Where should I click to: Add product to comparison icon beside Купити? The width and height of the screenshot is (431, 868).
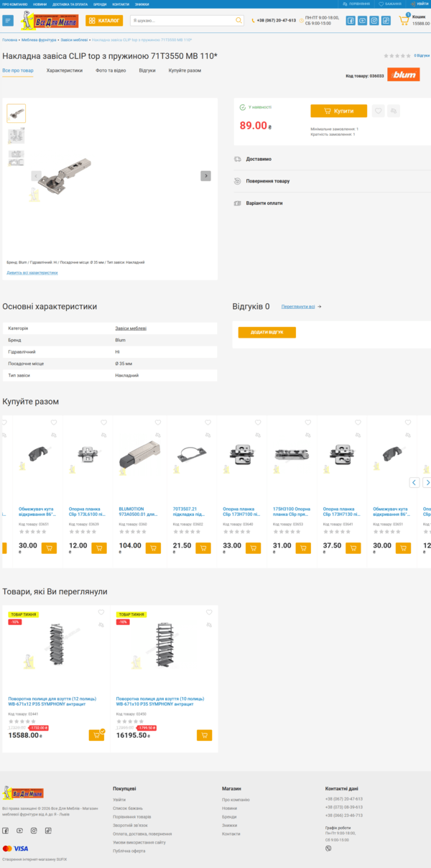click(x=393, y=111)
